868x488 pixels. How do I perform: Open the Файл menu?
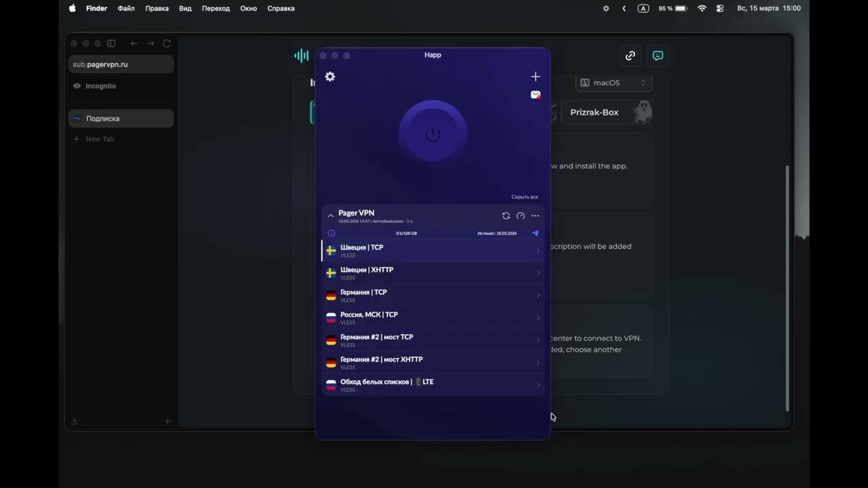tap(126, 8)
